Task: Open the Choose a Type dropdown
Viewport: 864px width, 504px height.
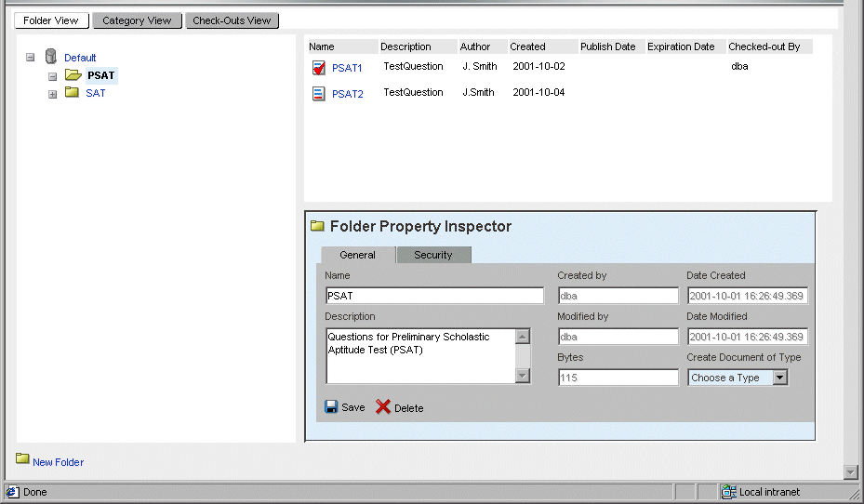Action: click(779, 378)
